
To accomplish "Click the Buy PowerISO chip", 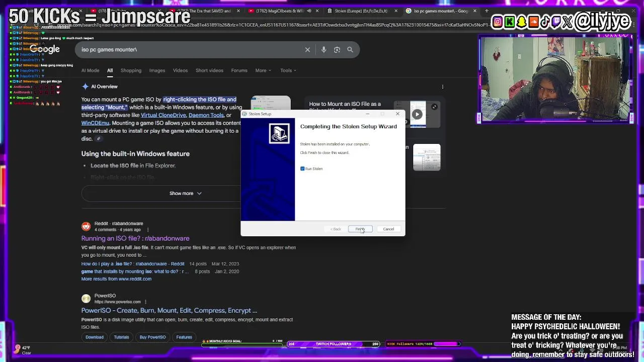I will pyautogui.click(x=152, y=337).
